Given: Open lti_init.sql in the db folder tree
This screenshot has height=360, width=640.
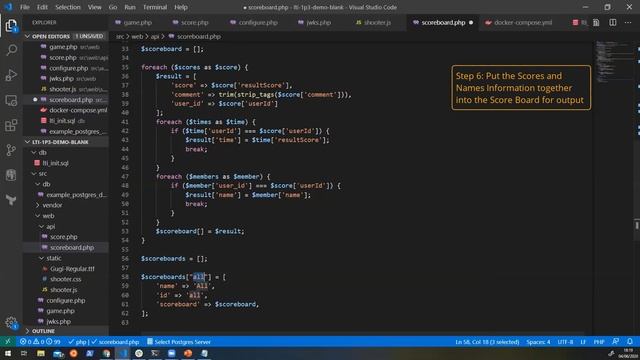Looking at the screenshot, I should point(56,163).
